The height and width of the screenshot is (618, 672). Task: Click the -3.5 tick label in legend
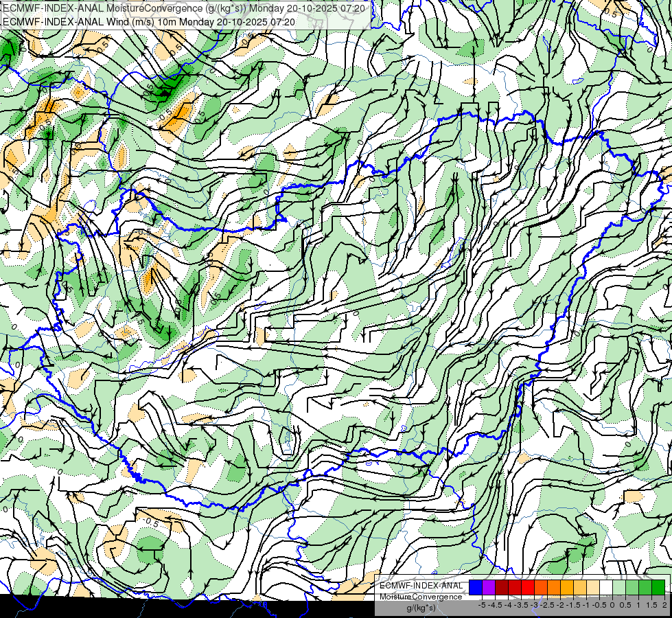click(521, 605)
